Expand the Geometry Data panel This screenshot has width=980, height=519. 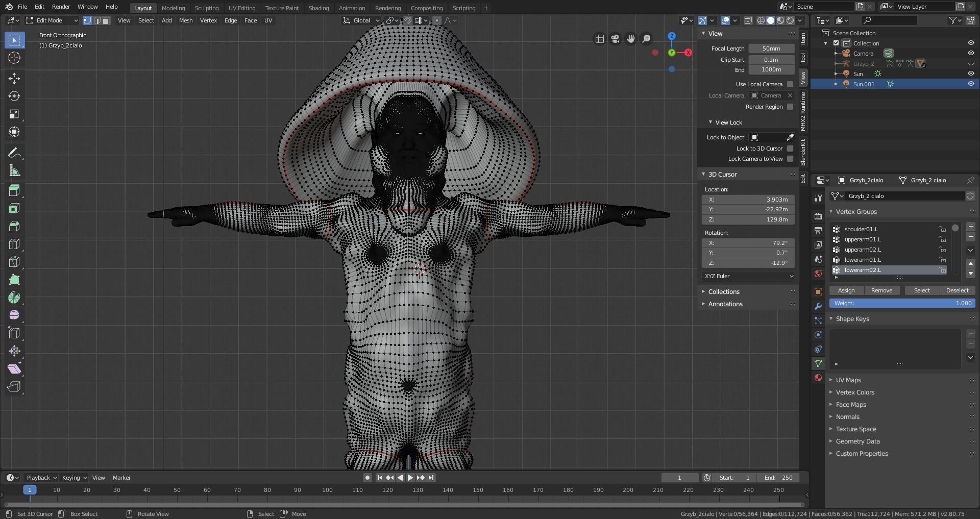click(x=857, y=441)
